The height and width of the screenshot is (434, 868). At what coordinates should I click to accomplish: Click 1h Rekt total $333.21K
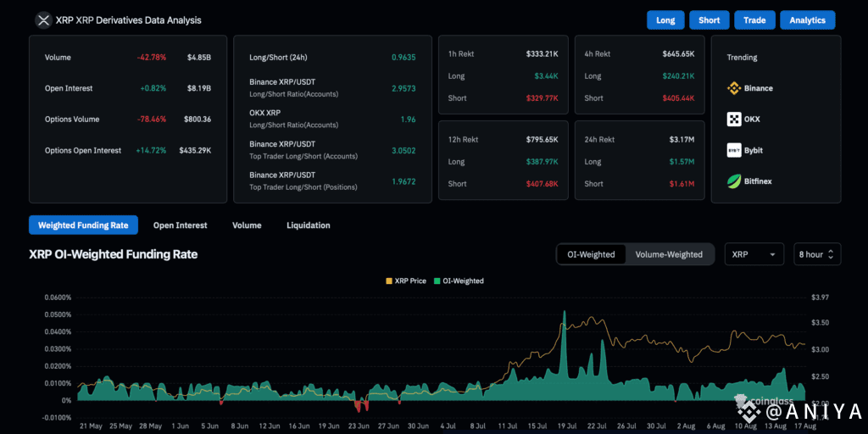[542, 54]
